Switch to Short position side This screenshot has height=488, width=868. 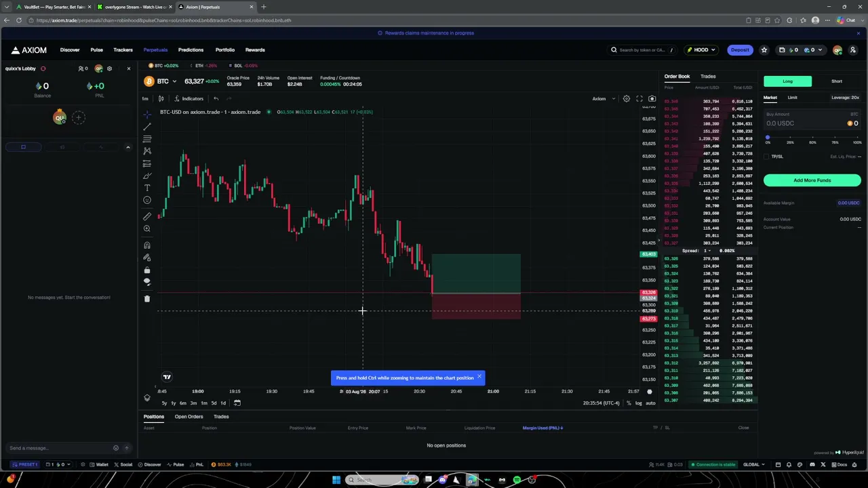click(837, 81)
